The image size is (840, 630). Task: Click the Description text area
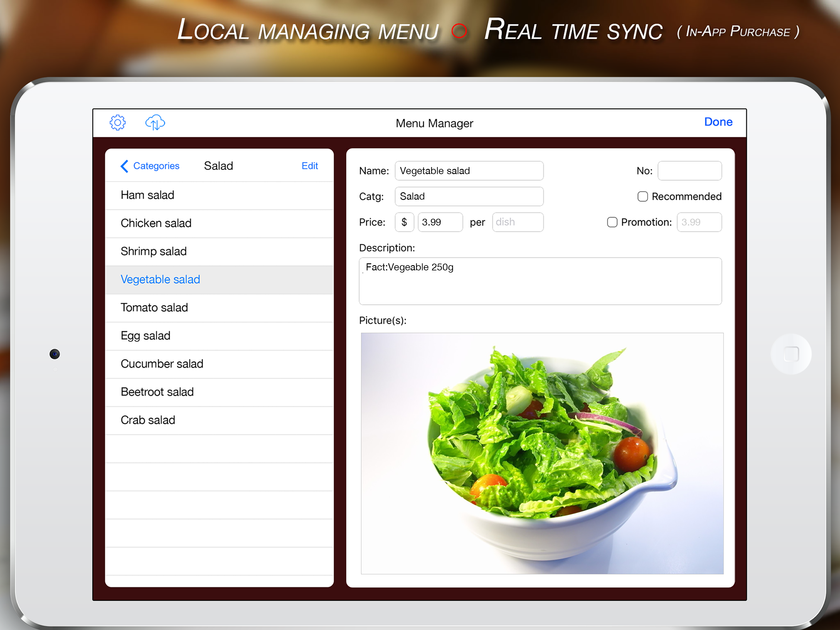coord(540,281)
